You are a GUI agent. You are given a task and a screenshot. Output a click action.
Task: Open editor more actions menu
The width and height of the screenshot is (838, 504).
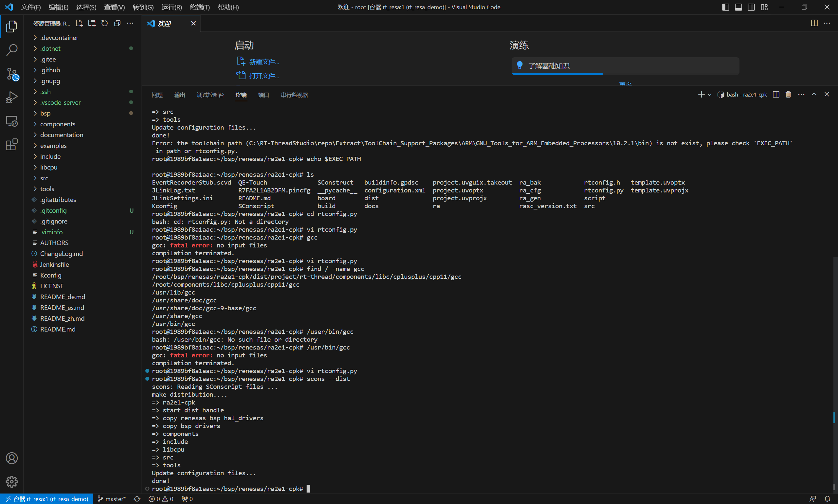[x=827, y=23]
